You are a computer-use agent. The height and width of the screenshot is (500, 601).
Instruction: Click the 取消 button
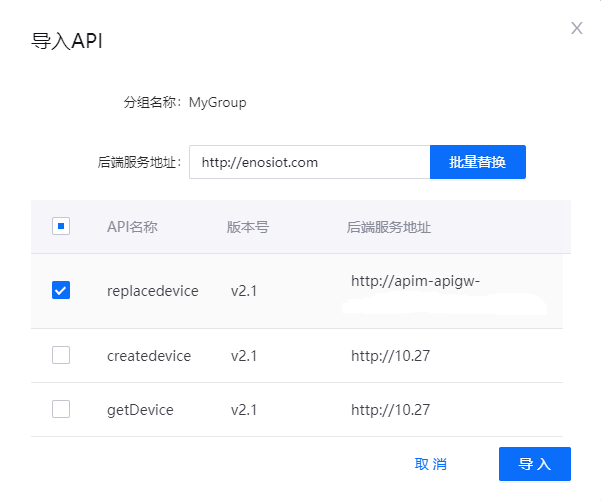pyautogui.click(x=431, y=464)
